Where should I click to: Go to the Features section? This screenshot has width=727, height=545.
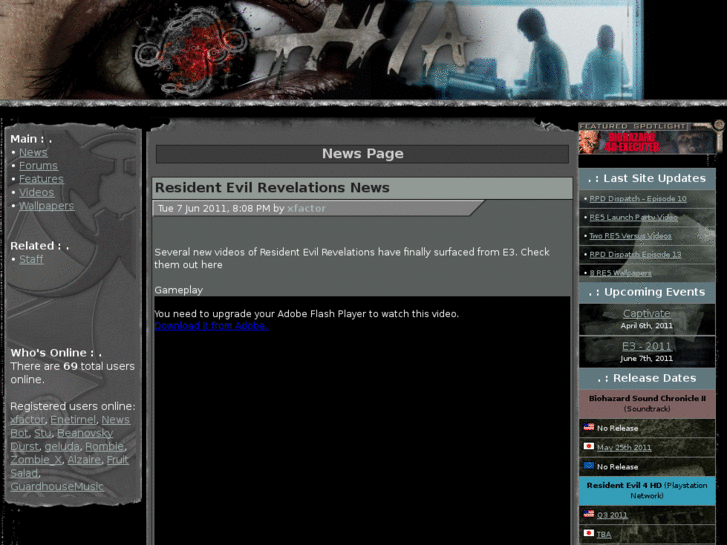tap(41, 179)
